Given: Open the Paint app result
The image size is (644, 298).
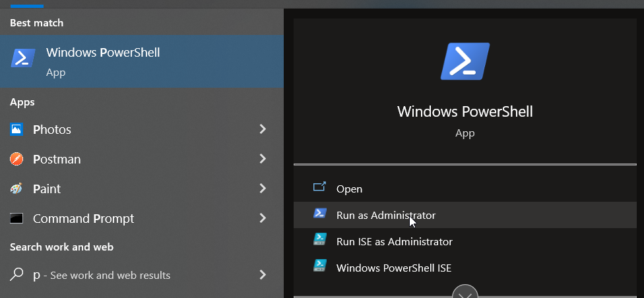Looking at the screenshot, I should 142,189.
